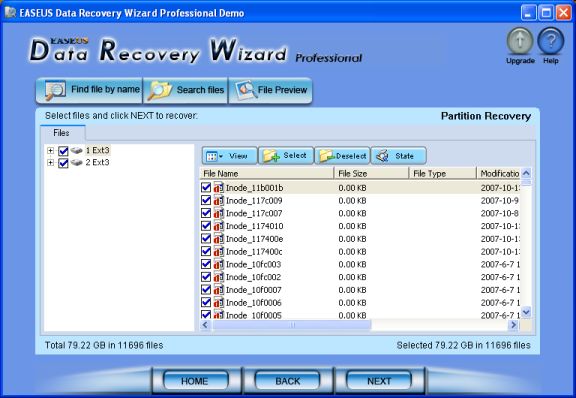Uncheck the Inode_117400e file checkbox

point(206,239)
